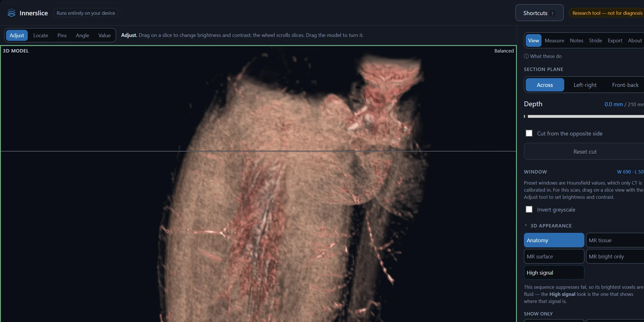This screenshot has width=644, height=322.
Task: Apply the MR surface look
Action: point(554,256)
